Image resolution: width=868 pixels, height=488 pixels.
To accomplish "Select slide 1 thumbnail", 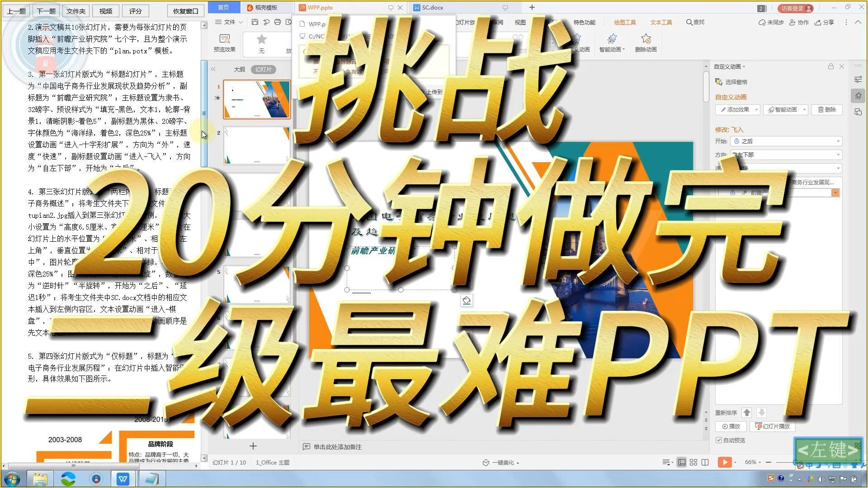I will coord(257,99).
